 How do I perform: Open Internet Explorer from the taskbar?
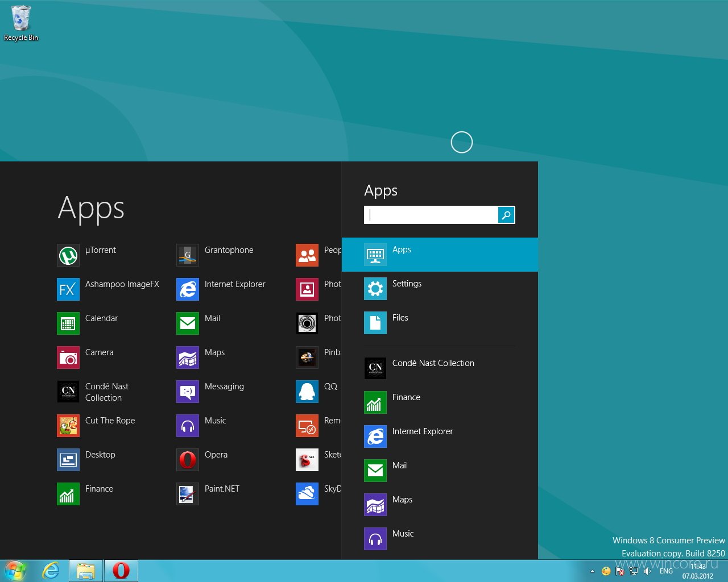(51, 571)
